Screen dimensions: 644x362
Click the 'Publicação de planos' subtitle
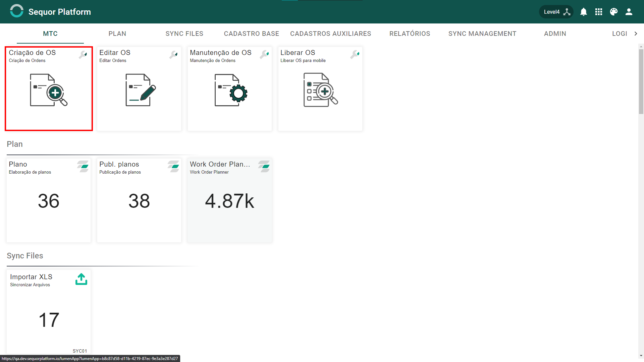click(120, 172)
